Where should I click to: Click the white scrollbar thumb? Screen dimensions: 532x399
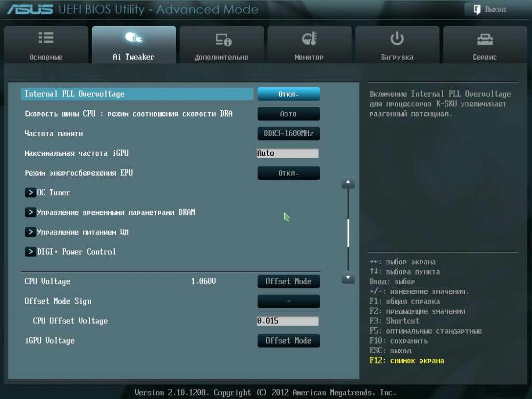click(348, 233)
